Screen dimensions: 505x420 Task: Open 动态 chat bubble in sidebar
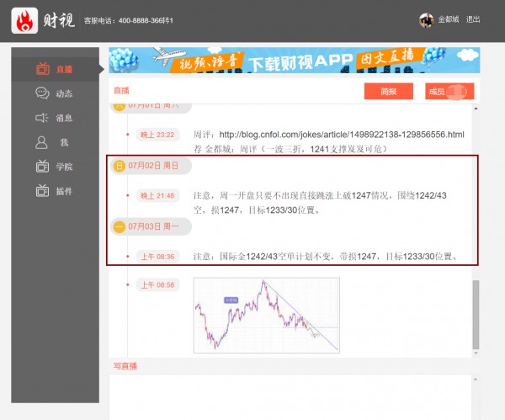55,93
